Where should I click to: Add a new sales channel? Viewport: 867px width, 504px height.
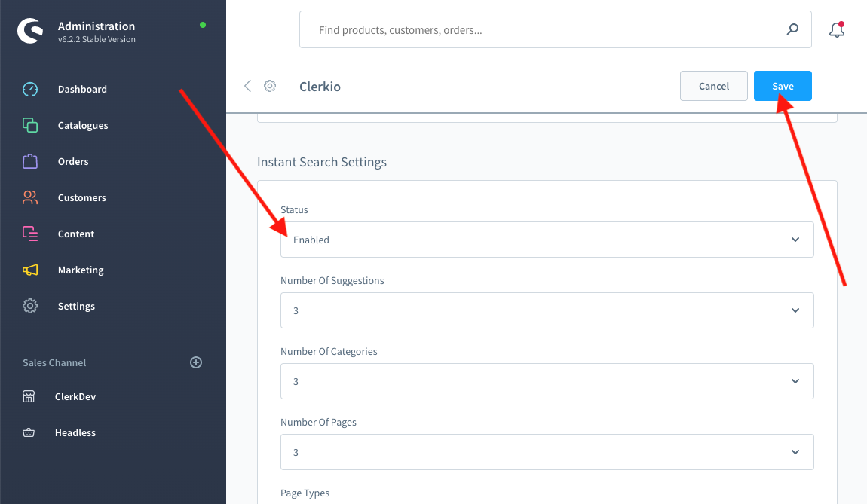coord(196,362)
